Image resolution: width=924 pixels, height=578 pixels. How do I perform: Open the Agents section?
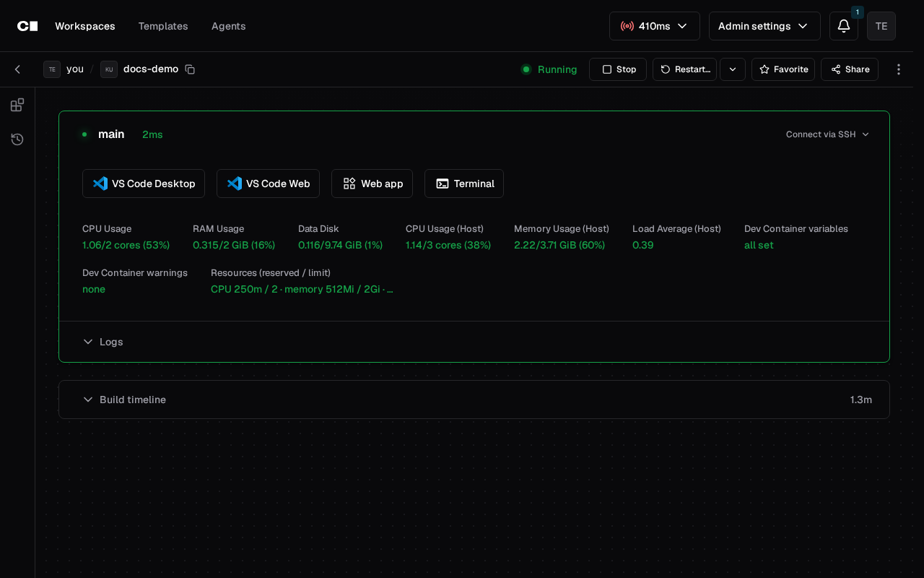tap(229, 26)
